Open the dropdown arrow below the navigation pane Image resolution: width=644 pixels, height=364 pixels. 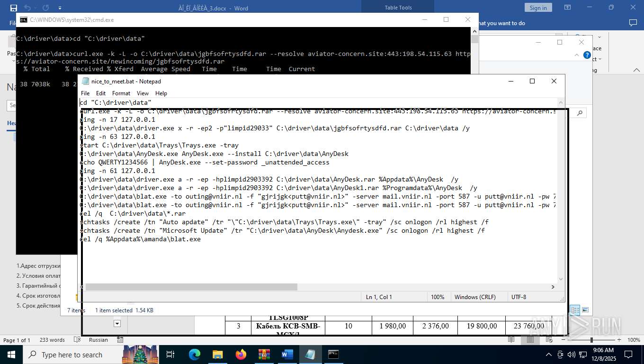coord(117,323)
